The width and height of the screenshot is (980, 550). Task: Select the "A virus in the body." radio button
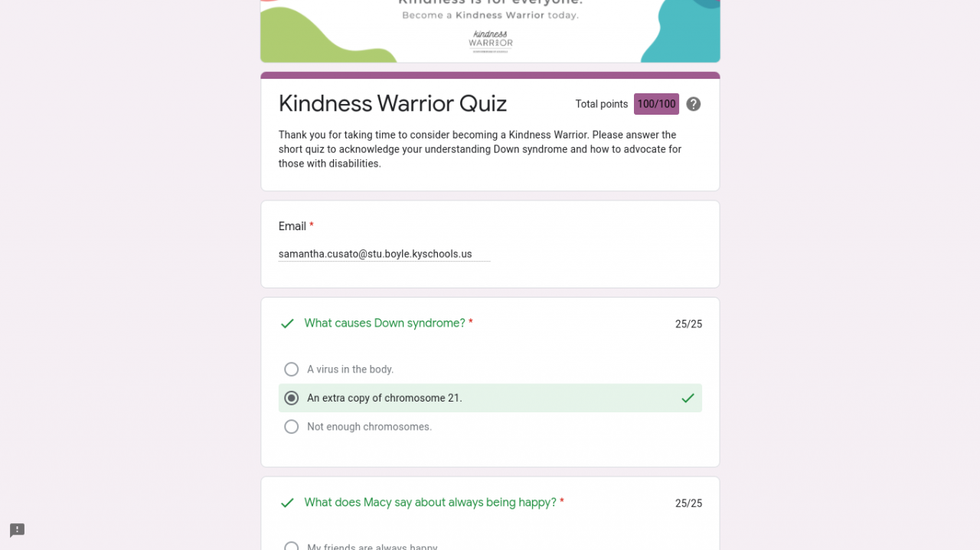[291, 369]
